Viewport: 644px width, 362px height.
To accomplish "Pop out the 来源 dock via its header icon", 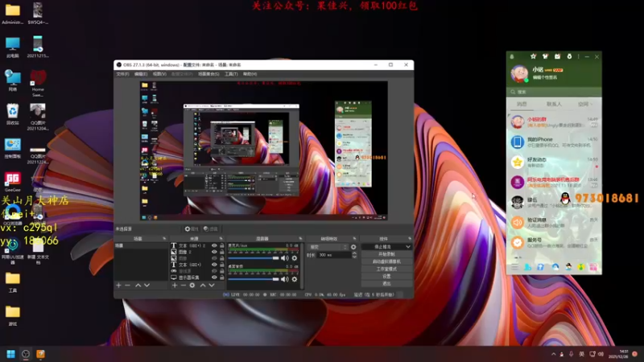I will [x=221, y=238].
